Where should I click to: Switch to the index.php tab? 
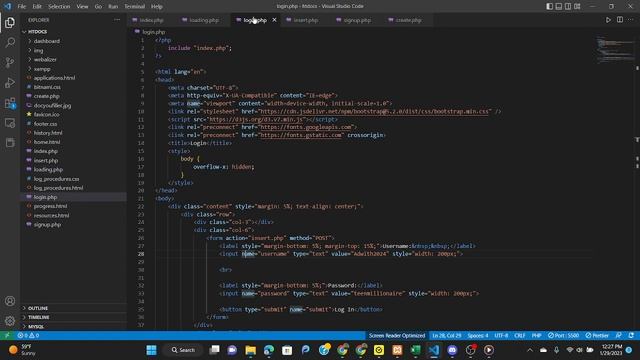pyautogui.click(x=151, y=20)
